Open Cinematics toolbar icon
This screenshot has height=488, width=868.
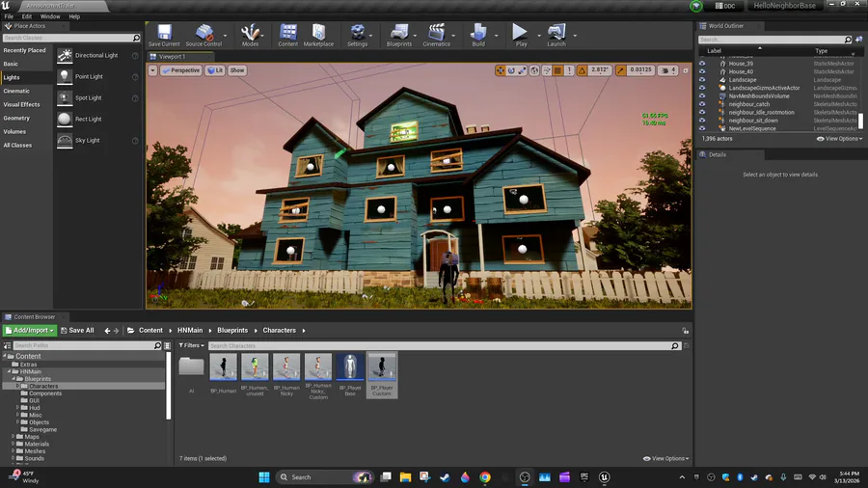pyautogui.click(x=436, y=36)
